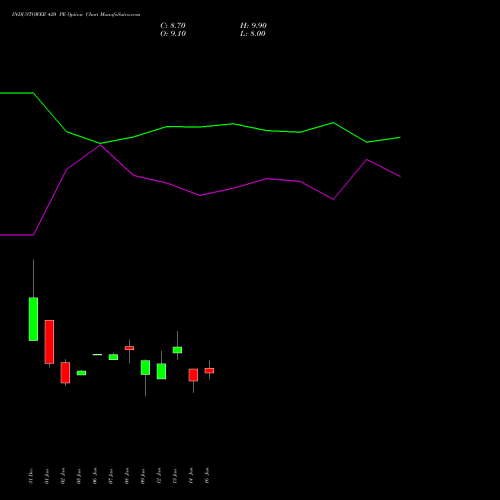
Task: Select the red 14 Jan candlestick
Action: pos(193,375)
